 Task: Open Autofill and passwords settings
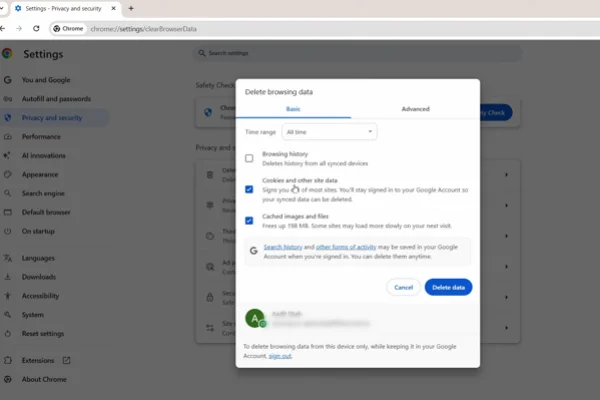coord(56,99)
